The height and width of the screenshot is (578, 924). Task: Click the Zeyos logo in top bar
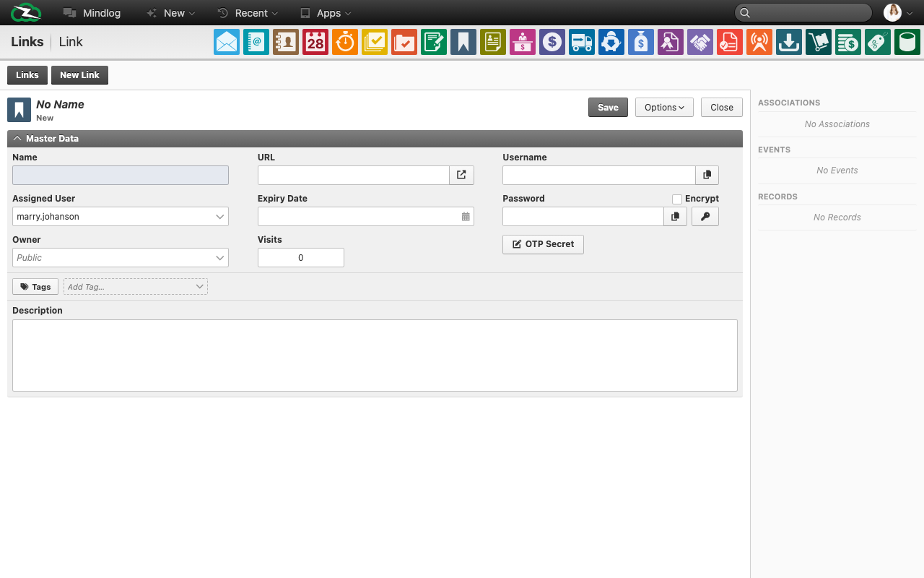coord(26,12)
